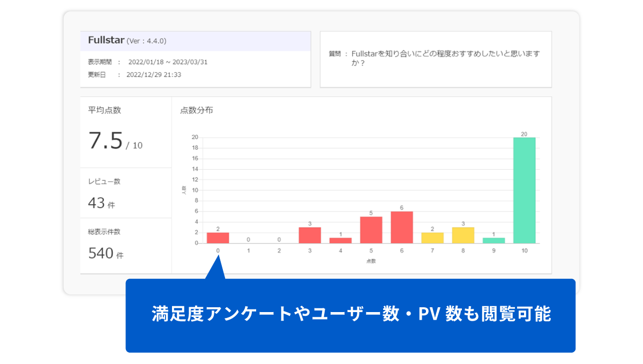Screen dimensions: 643x364
Task: Click the total display count 540 件
Action: point(106,253)
